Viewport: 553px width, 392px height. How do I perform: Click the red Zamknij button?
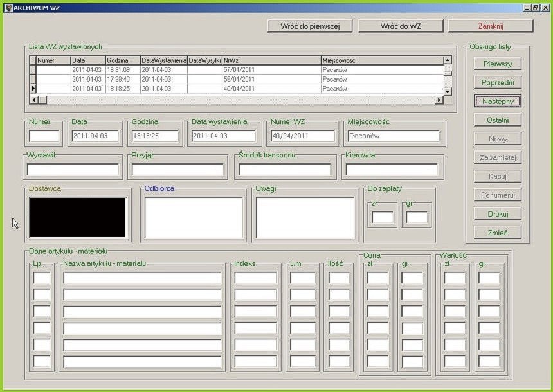[x=491, y=26]
